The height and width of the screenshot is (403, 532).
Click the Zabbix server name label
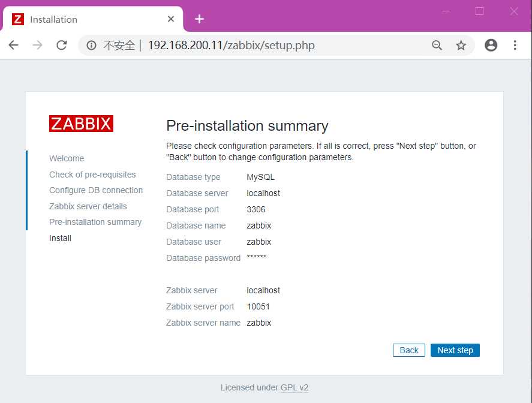(x=203, y=323)
